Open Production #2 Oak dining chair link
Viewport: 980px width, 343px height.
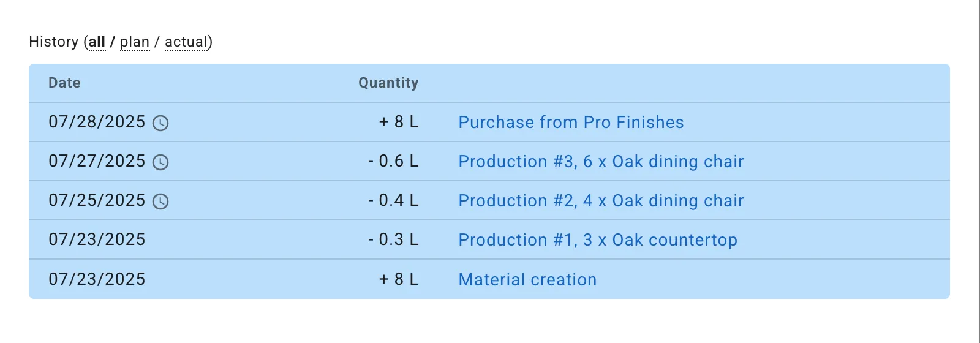[601, 201]
